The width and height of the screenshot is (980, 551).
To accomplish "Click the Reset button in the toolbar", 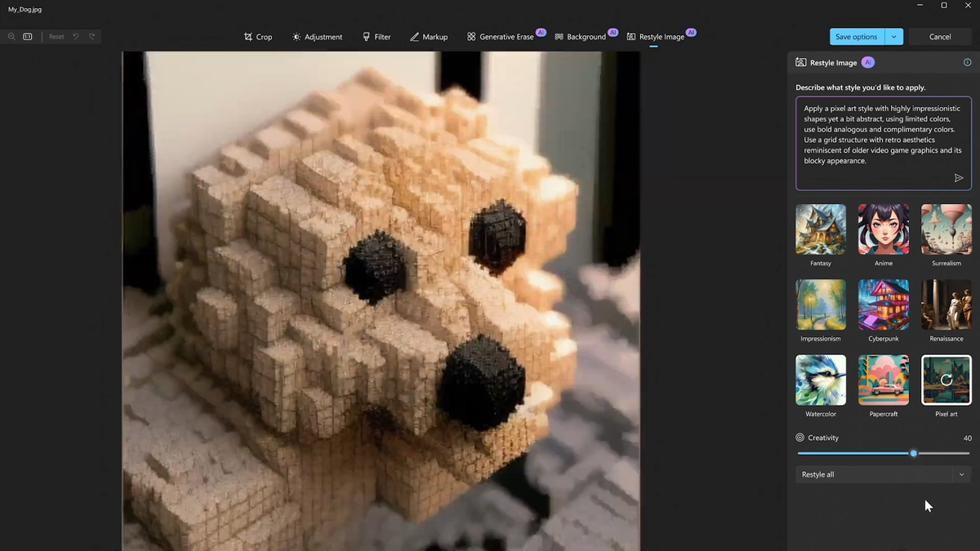I will coord(56,37).
